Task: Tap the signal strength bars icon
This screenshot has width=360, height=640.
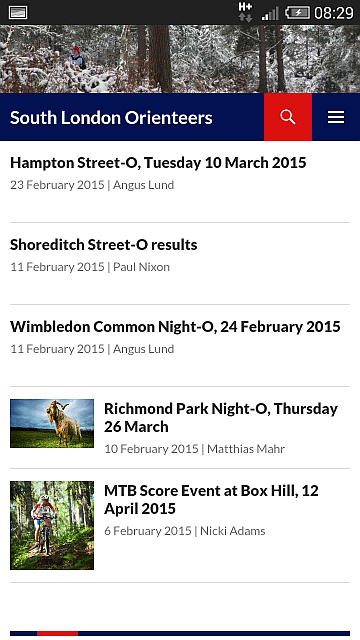Action: (270, 13)
